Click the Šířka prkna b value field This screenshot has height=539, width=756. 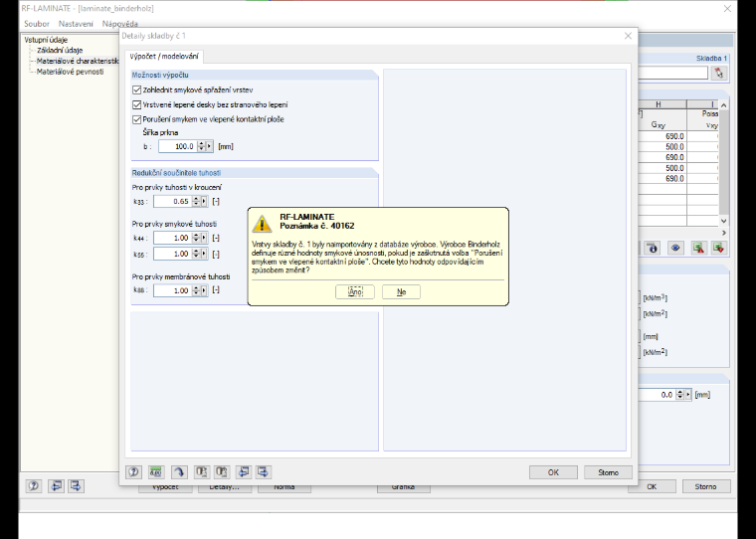177,146
